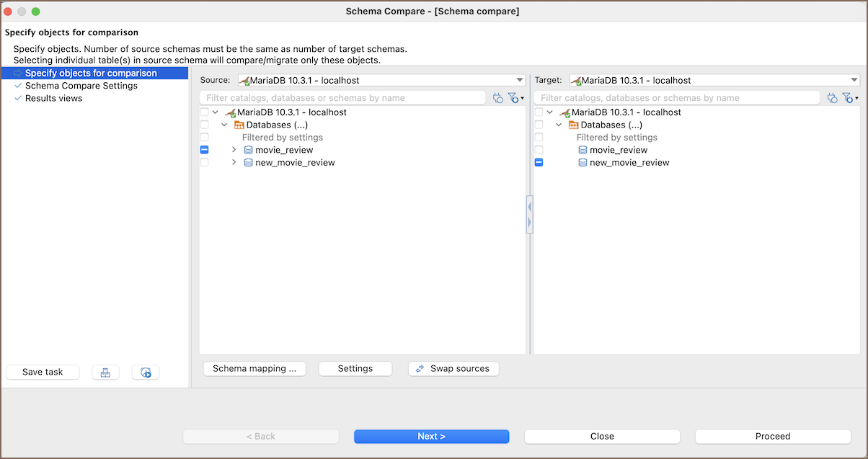Select the Schema Compare Settings step
The height and width of the screenshot is (459, 868).
click(x=81, y=86)
